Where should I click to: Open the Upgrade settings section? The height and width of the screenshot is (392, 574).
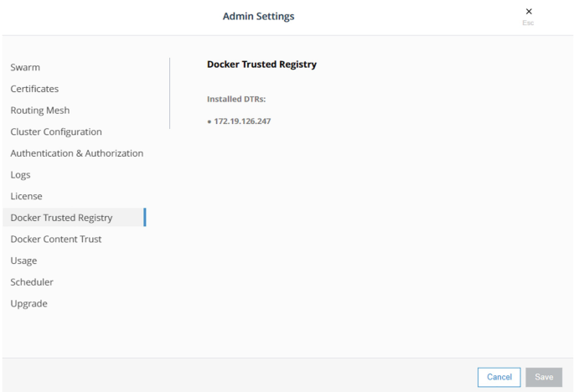(x=28, y=303)
